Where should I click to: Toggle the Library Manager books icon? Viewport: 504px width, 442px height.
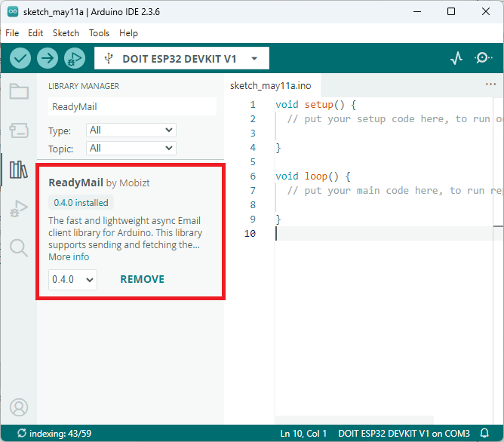(19, 170)
